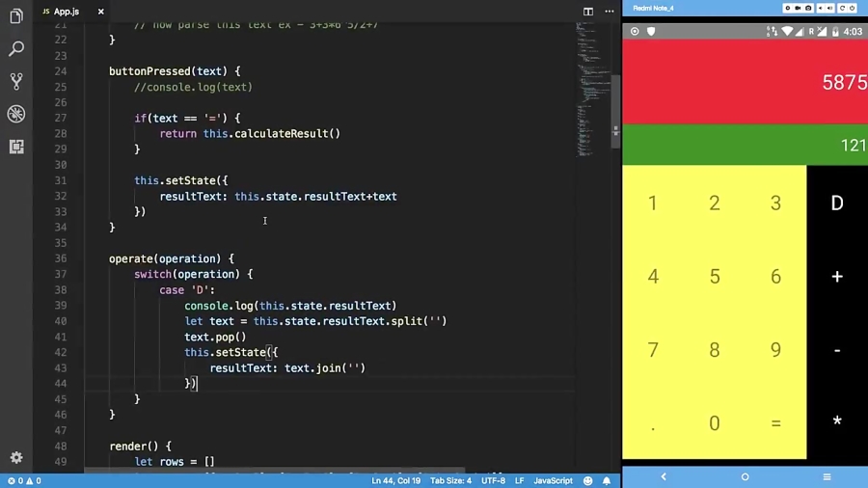Click the text.pop() line
This screenshot has height=488, width=868.
pyautogui.click(x=215, y=337)
